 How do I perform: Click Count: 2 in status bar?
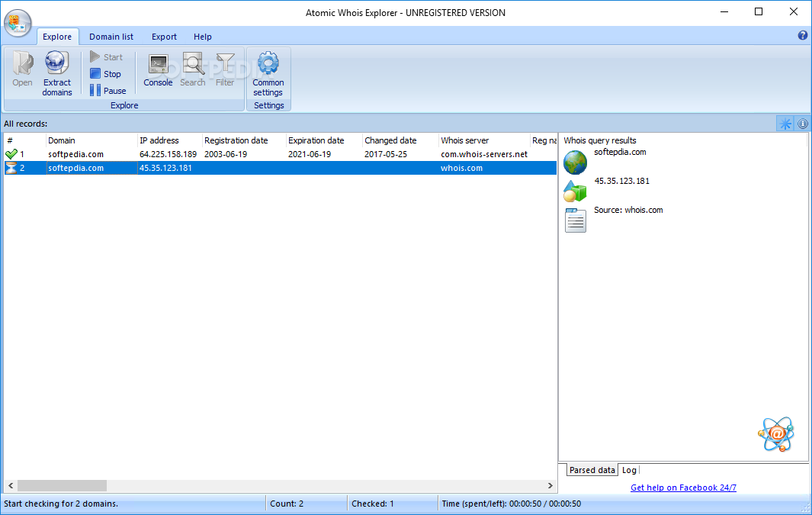(x=287, y=504)
